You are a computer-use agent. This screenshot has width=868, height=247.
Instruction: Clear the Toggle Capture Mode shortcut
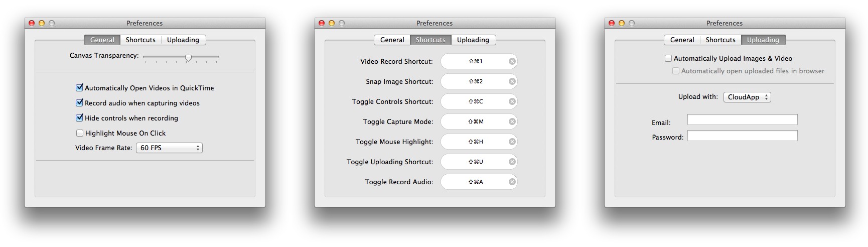point(512,121)
